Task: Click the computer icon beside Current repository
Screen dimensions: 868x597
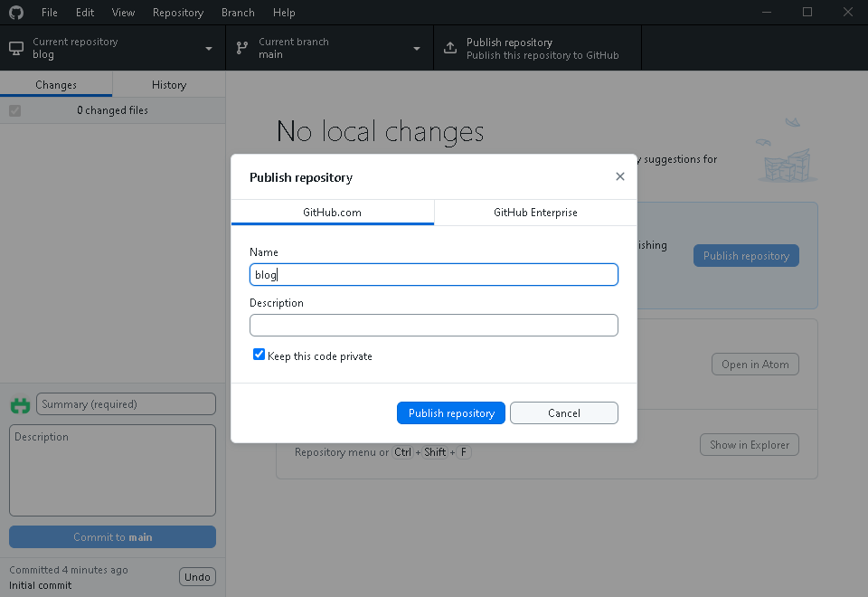Action: 16,48
